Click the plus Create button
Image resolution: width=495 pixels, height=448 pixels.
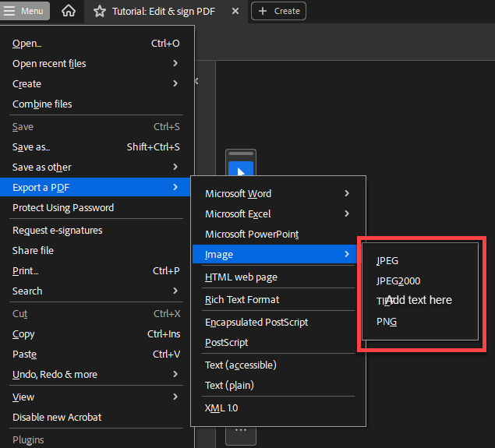pyautogui.click(x=278, y=11)
